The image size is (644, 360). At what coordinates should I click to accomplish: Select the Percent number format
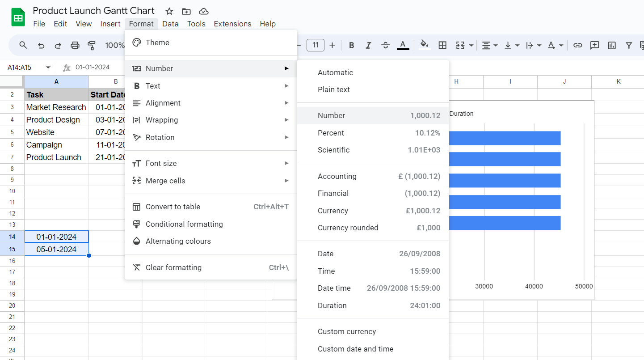(x=331, y=133)
